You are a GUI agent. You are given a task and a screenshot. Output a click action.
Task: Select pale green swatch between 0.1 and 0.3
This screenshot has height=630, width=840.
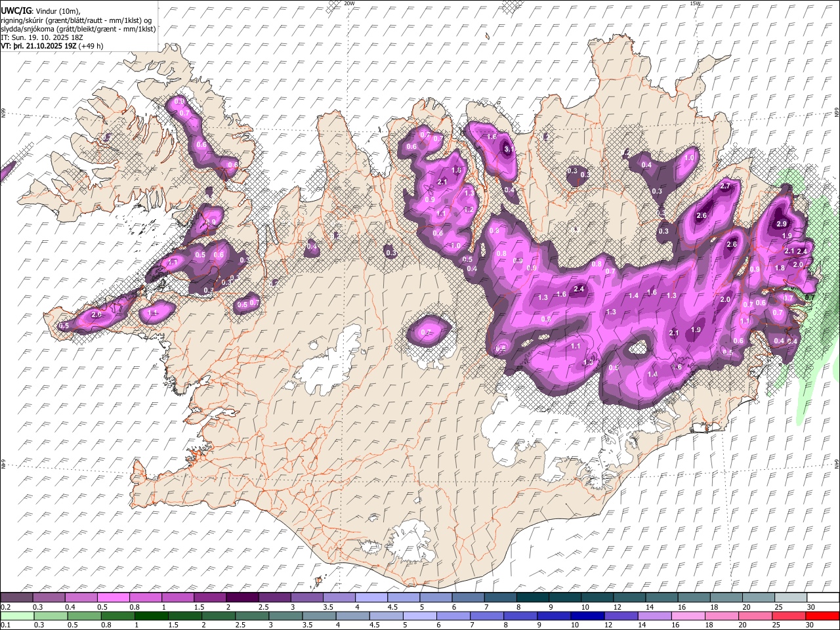(16, 616)
